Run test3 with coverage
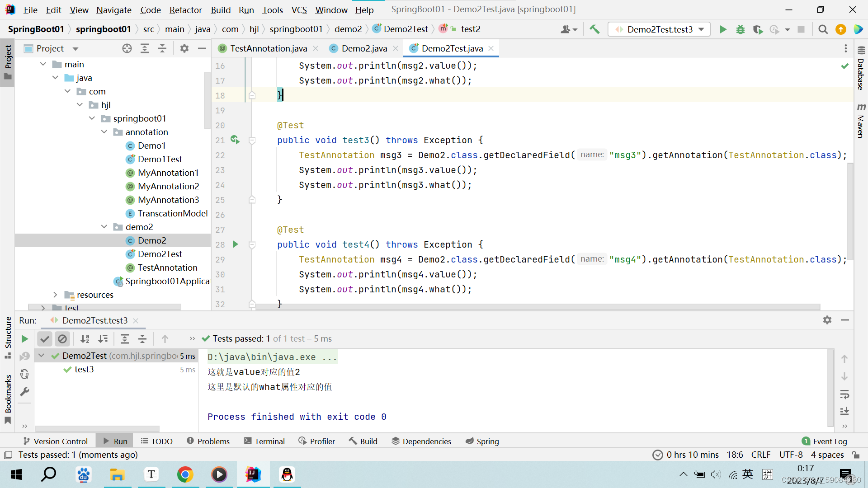The width and height of the screenshot is (868, 488). coord(758,29)
